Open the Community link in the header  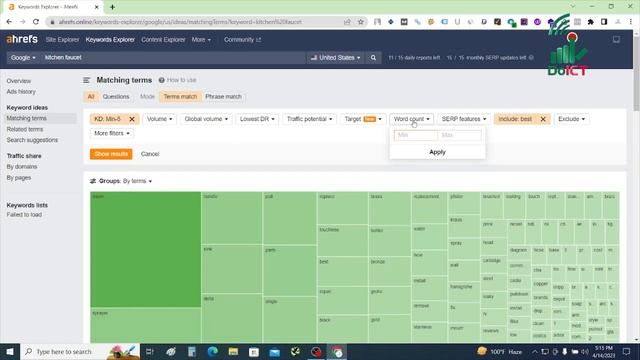242,40
